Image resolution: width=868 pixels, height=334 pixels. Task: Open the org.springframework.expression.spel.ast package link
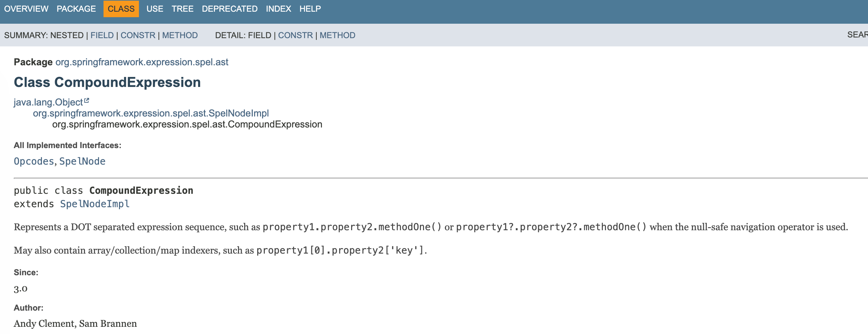point(142,62)
